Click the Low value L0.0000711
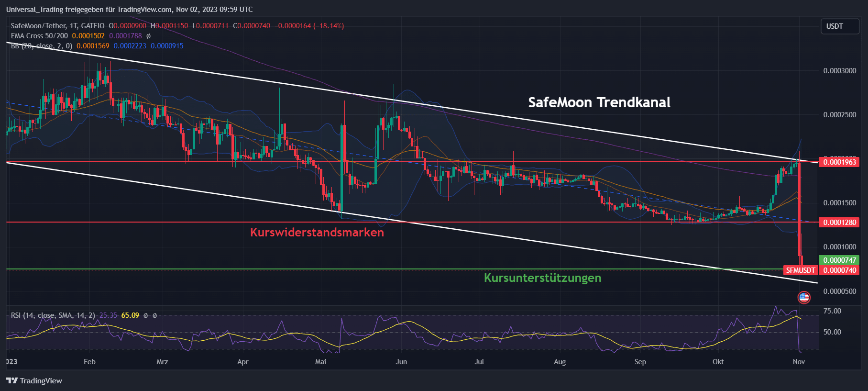 point(210,26)
